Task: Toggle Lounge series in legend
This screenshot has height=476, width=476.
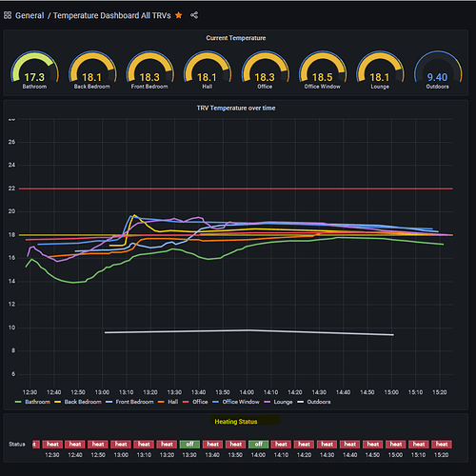Action: 283,402
